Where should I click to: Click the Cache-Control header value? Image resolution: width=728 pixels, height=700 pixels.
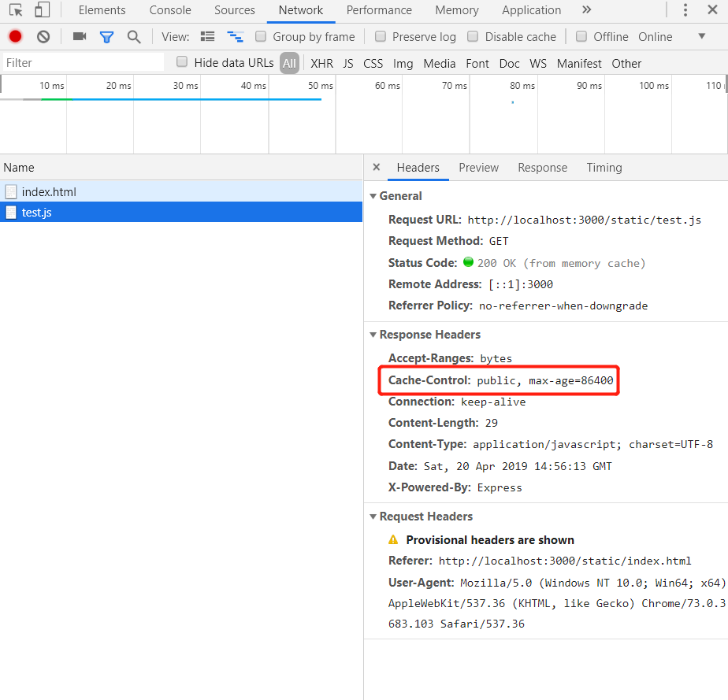545,381
